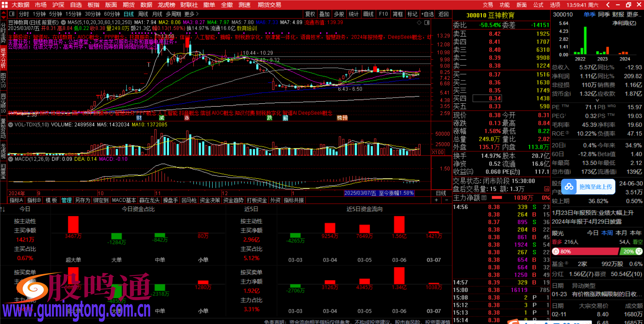The width and height of the screenshot is (644, 324).
Task: Click the 80% bullish sentiment bar
Action: pyautogui.click(x=585, y=252)
